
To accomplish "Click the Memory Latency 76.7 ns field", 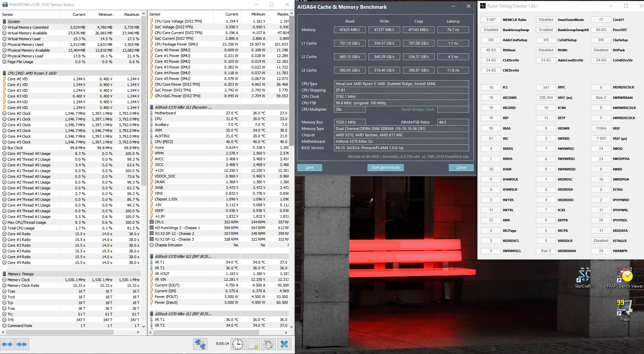I will pyautogui.click(x=453, y=30).
